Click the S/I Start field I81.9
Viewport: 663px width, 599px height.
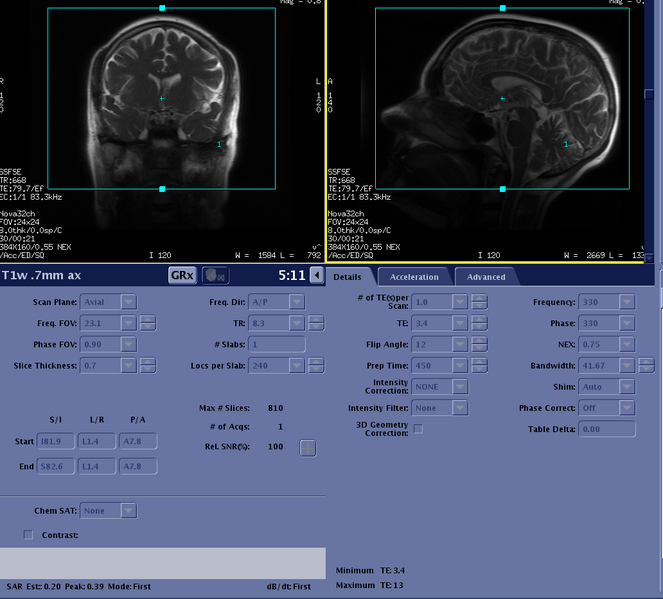click(x=55, y=441)
